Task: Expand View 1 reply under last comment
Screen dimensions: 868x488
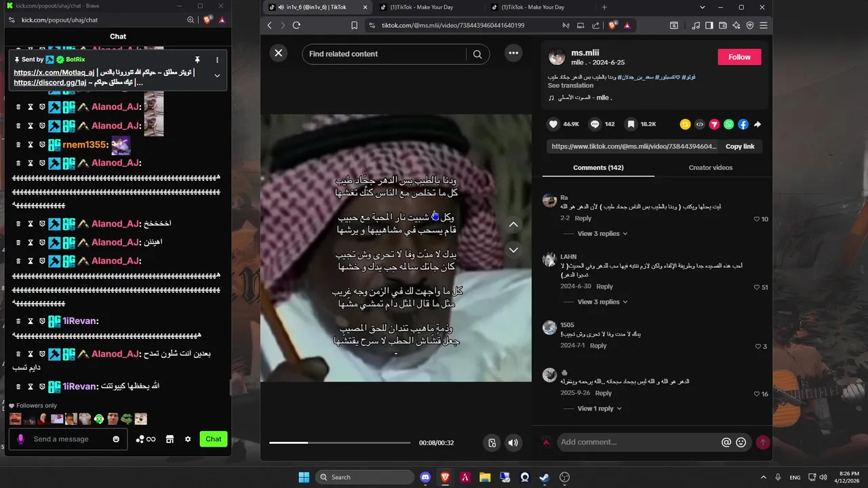Action: click(599, 409)
